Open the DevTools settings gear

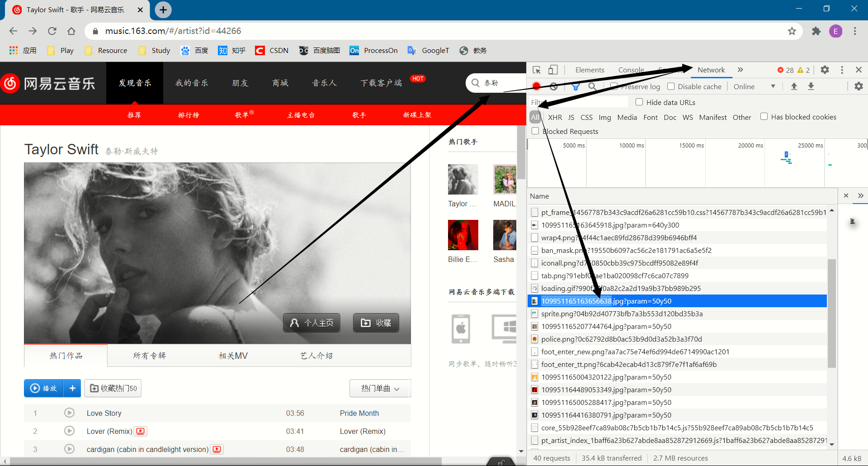(825, 70)
